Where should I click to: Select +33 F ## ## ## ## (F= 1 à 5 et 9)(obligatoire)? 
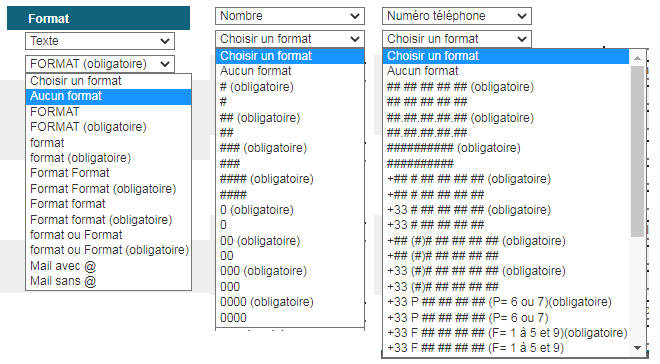click(x=506, y=333)
